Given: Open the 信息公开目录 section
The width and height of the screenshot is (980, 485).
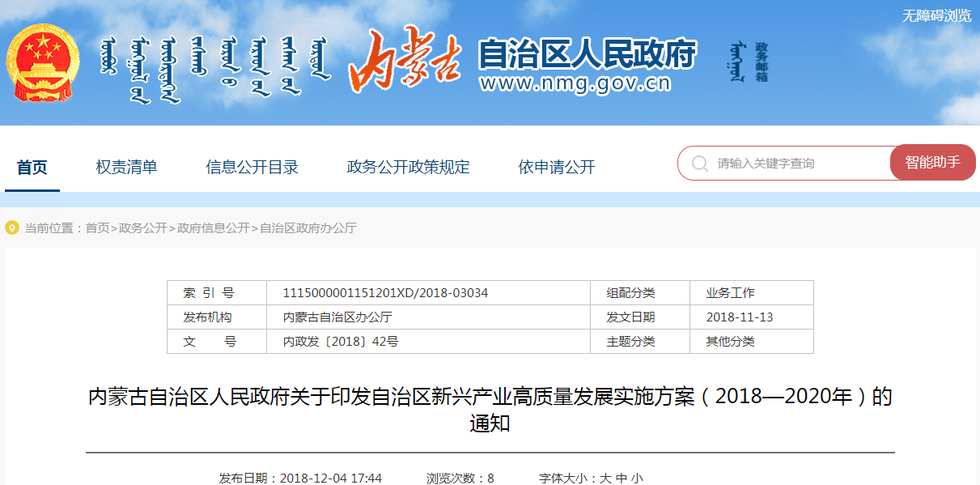Looking at the screenshot, I should (x=252, y=165).
